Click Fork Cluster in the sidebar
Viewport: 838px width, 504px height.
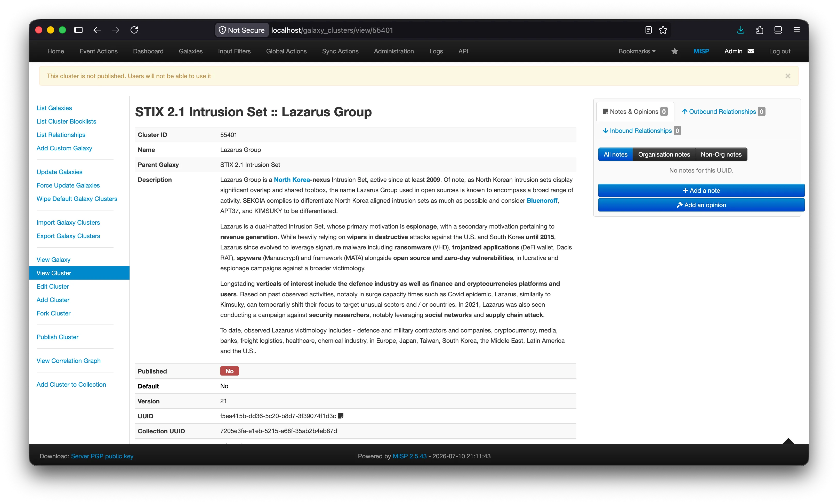coord(53,313)
